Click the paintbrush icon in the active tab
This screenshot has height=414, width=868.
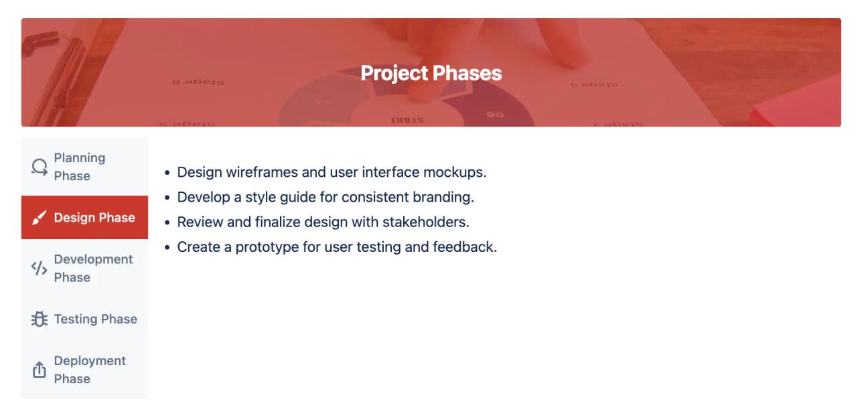click(39, 216)
